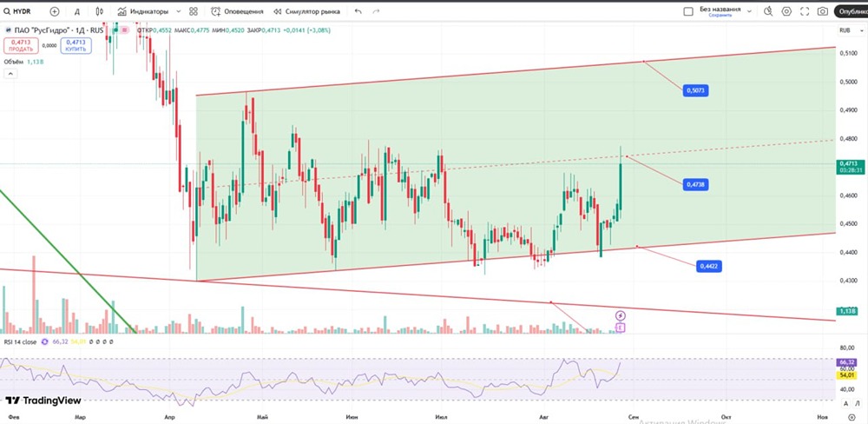
Task: Click the КУПИТЬ 0,4713 buy button
Action: tap(76, 45)
